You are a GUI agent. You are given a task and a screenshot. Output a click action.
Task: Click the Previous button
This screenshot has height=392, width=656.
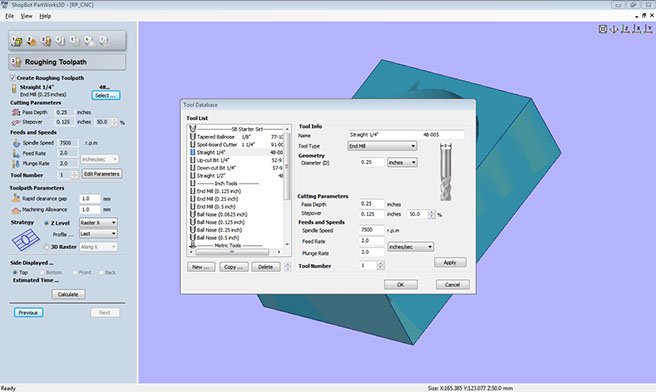coord(28,313)
